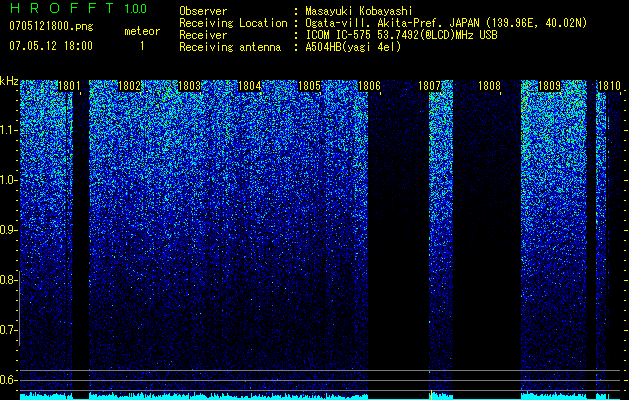
Task: Click the 1.0 kHz axis label
Action: click(8, 180)
